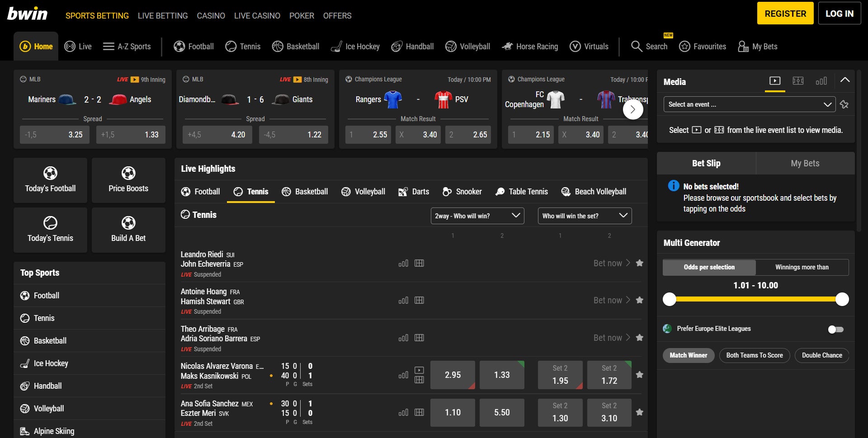
Task: Go to Ice Hockey in top navigation
Action: point(355,46)
